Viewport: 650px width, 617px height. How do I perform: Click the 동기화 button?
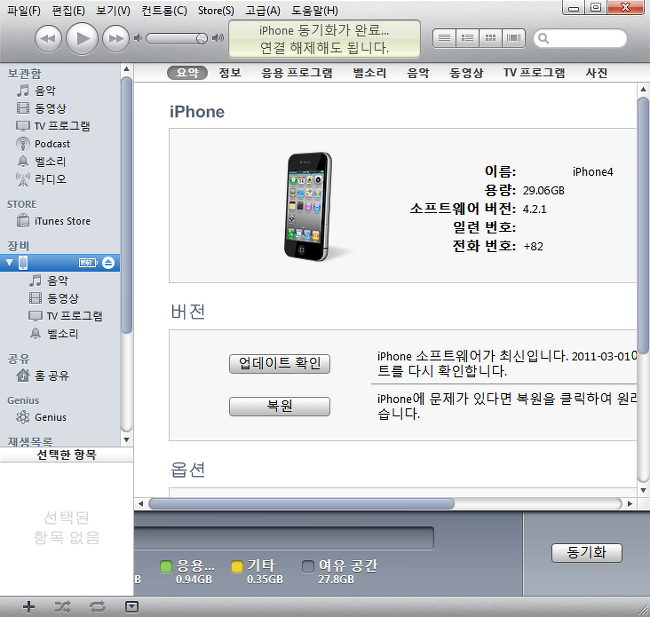click(x=587, y=553)
